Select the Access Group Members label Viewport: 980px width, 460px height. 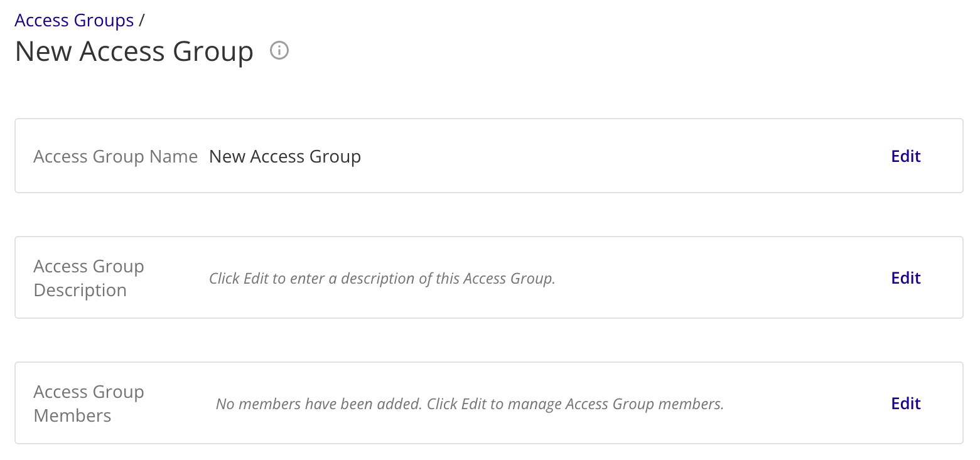[x=89, y=404]
